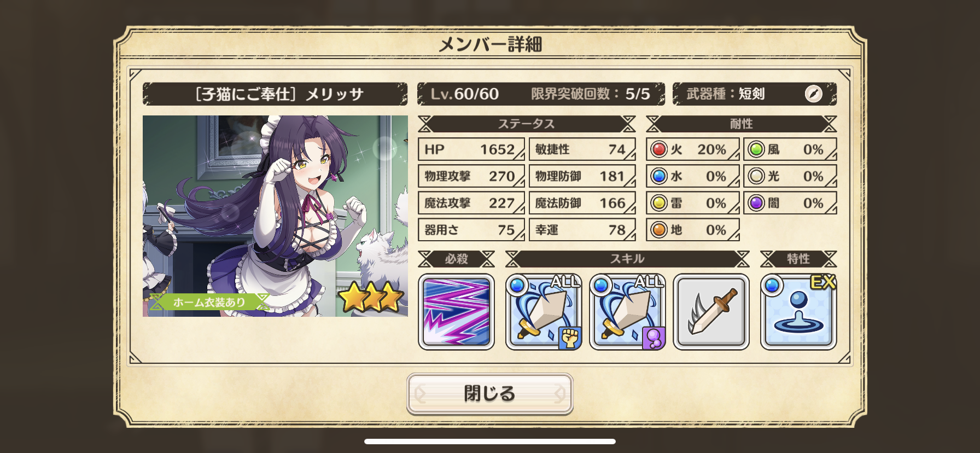Select the 物理攻撃 270 stat field
The width and height of the screenshot is (980, 453).
coord(471,176)
